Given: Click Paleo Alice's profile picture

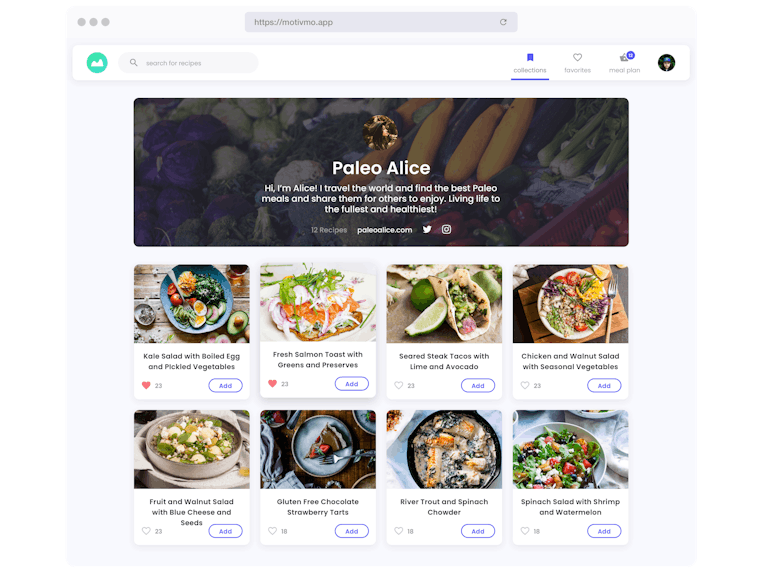Looking at the screenshot, I should click(381, 132).
